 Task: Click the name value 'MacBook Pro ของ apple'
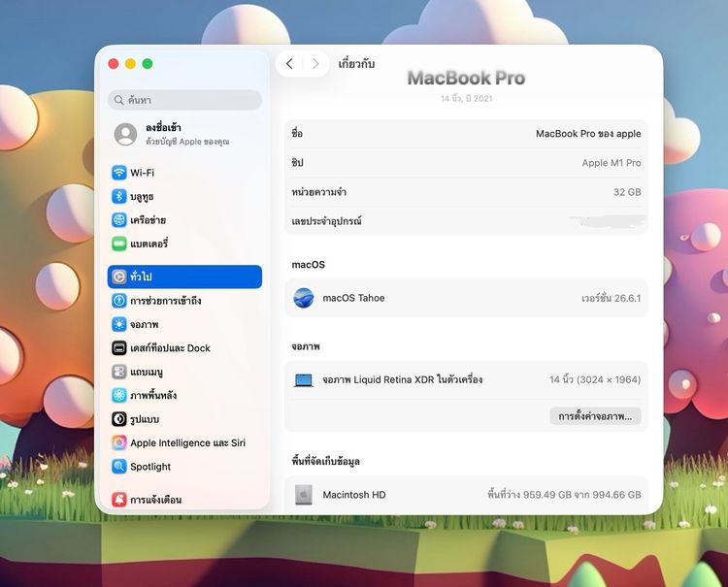coord(588,134)
